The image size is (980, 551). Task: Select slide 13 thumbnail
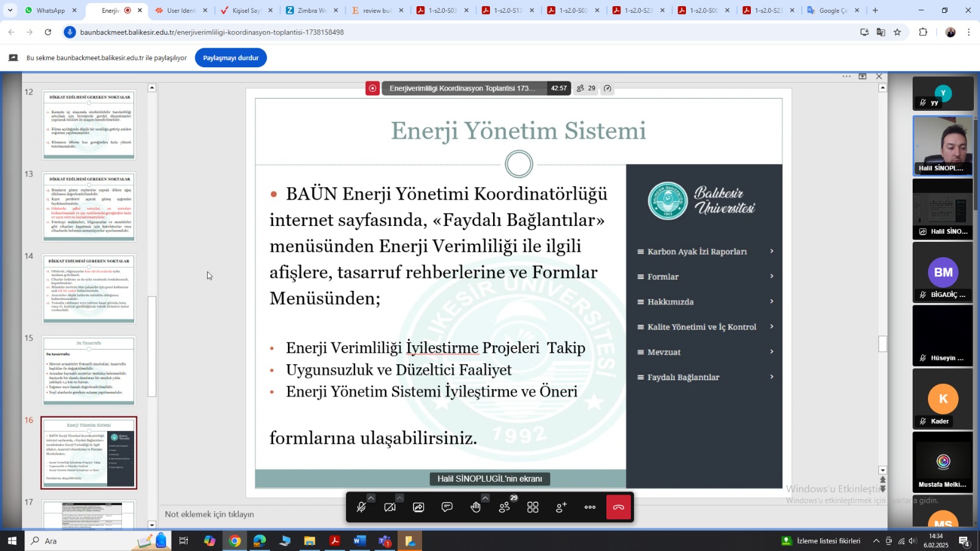pyautogui.click(x=89, y=207)
